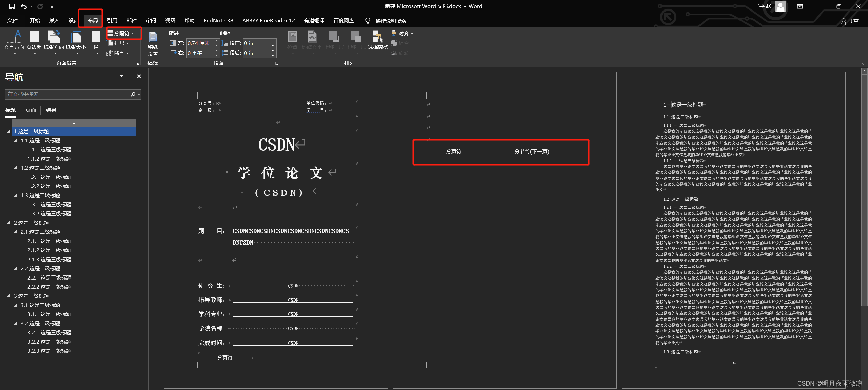Click the Save icon in title bar
The height and width of the screenshot is (390, 868).
pyautogui.click(x=12, y=6)
